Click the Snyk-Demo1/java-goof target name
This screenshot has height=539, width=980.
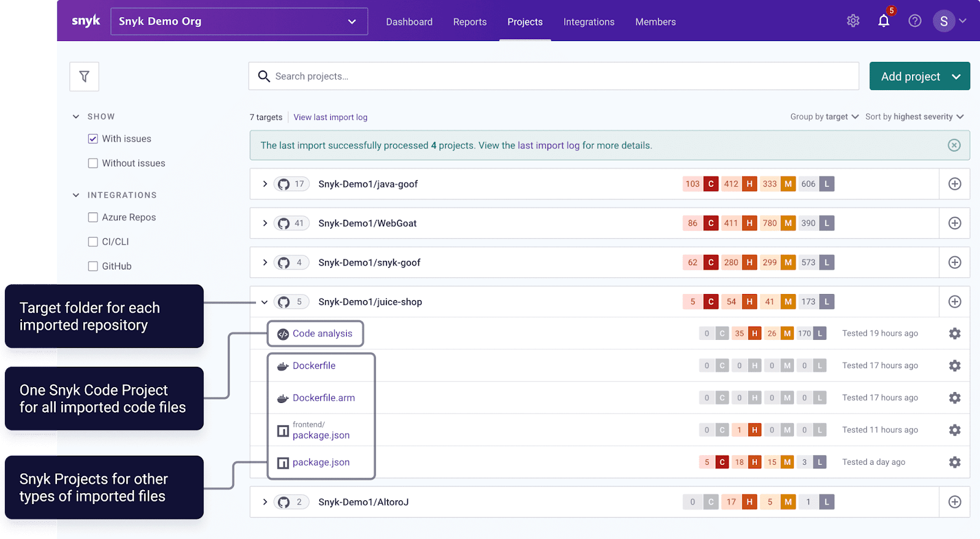coord(368,184)
